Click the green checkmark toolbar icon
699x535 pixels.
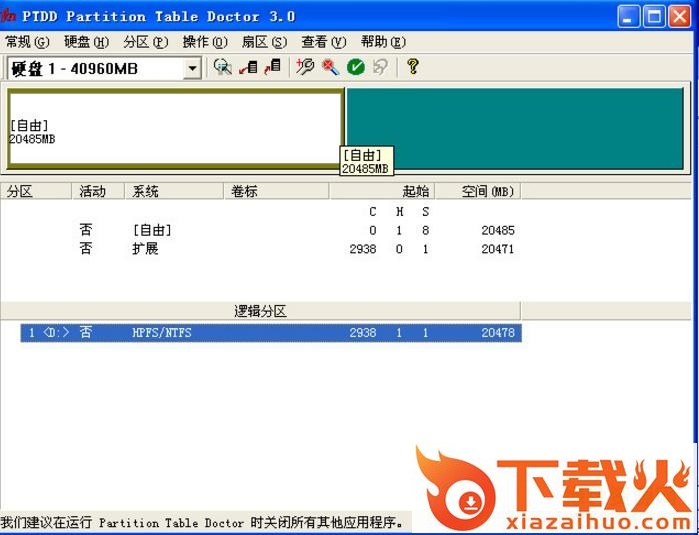tap(356, 67)
